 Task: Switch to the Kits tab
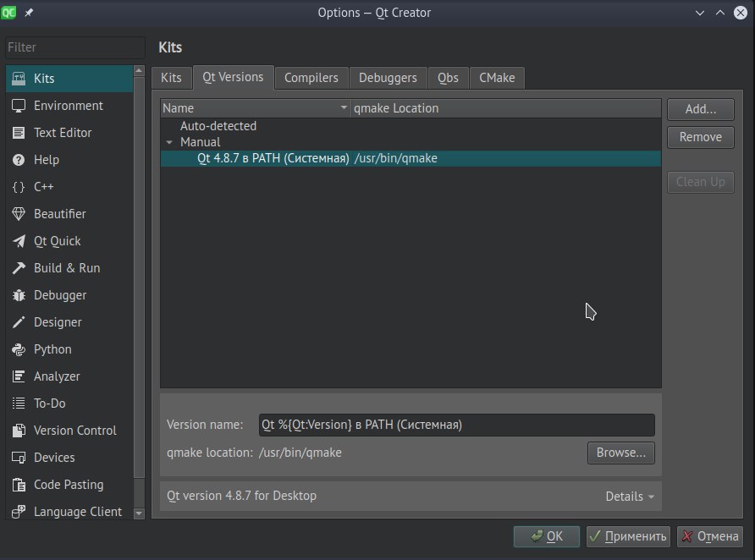(171, 78)
